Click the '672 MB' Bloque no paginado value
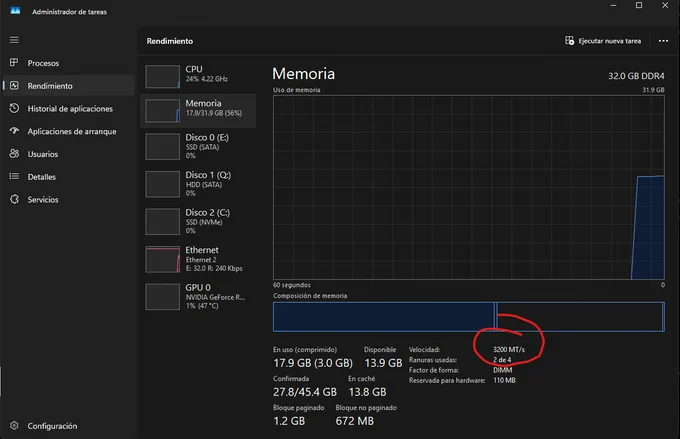 [354, 421]
